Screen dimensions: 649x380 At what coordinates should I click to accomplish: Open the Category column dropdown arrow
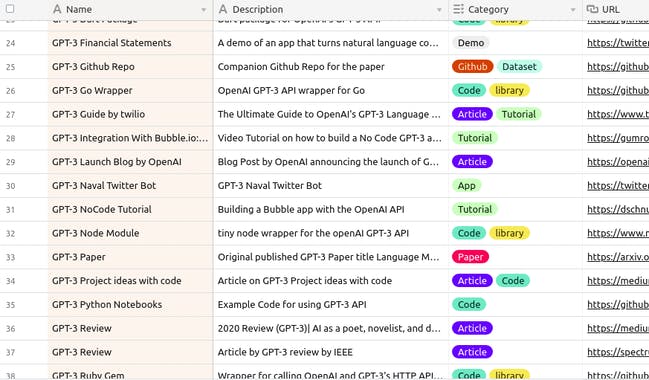[x=573, y=10]
